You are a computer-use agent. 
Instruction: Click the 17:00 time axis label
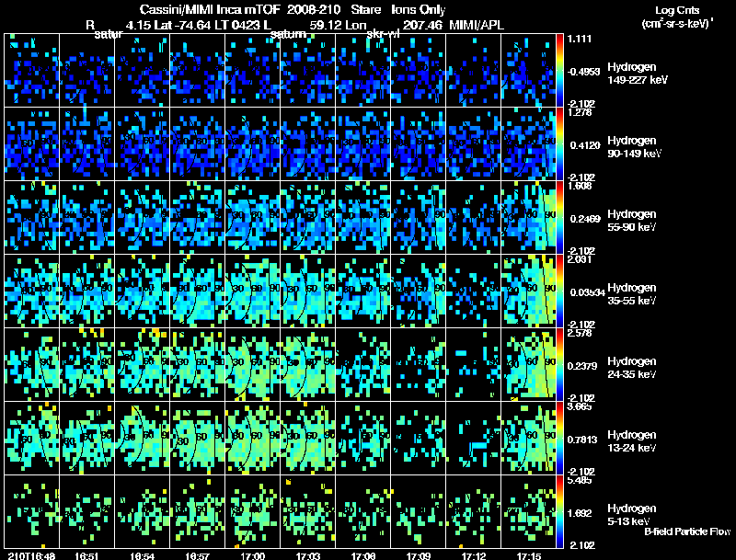coord(252,556)
